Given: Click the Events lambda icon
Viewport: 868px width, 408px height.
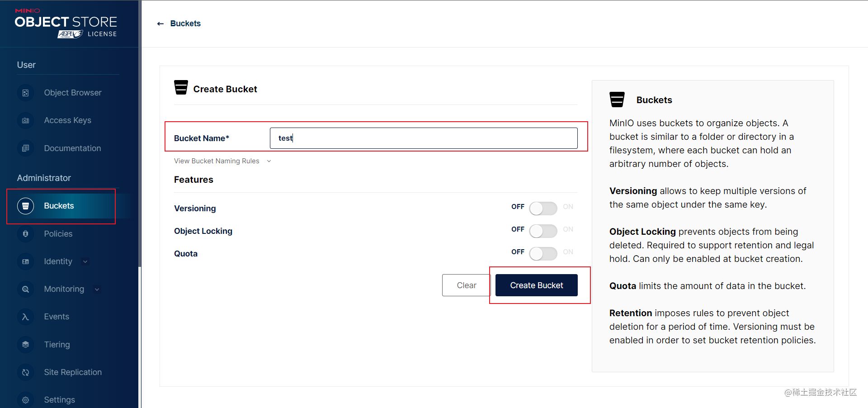Looking at the screenshot, I should pyautogui.click(x=26, y=317).
